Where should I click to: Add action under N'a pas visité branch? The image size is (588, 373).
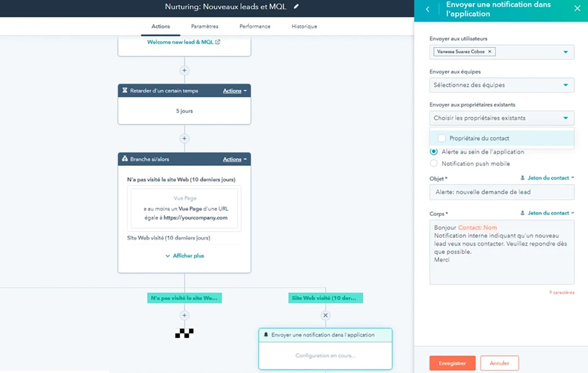(x=184, y=315)
